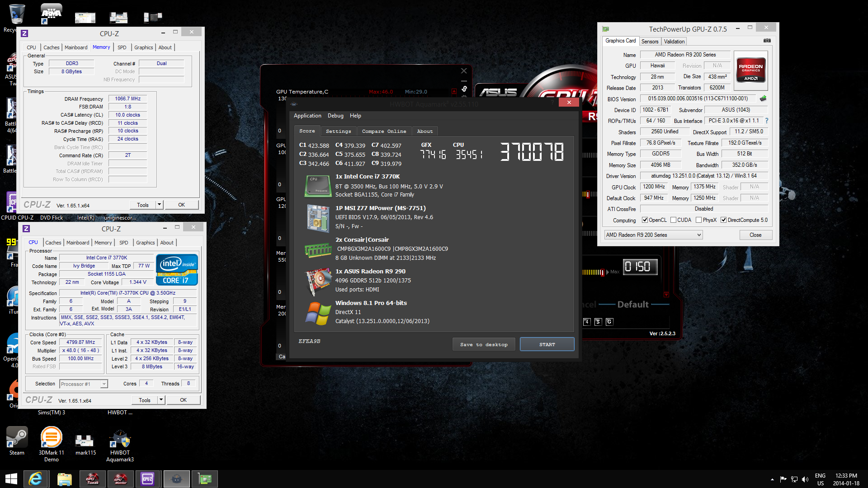Open Tools dropdown arrow in lower CPU-Z window
Image resolution: width=868 pixels, height=488 pixels.
coord(161,400)
